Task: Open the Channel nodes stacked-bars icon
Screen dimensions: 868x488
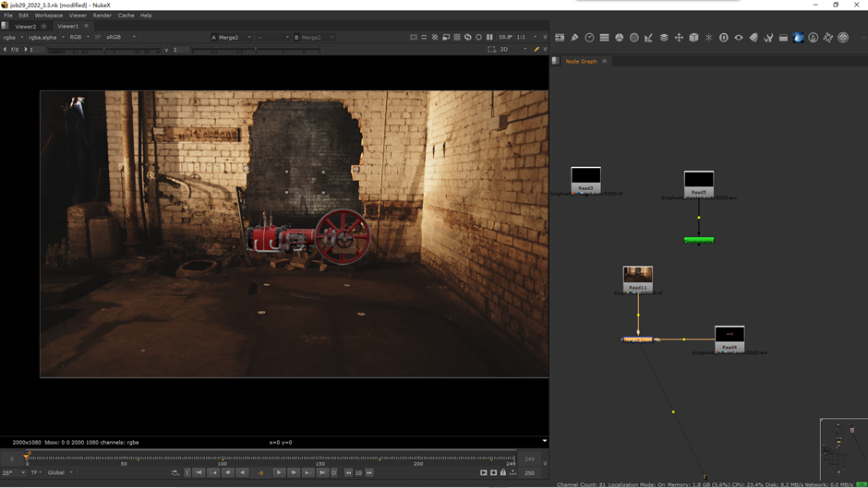Action: pyautogui.click(x=605, y=38)
